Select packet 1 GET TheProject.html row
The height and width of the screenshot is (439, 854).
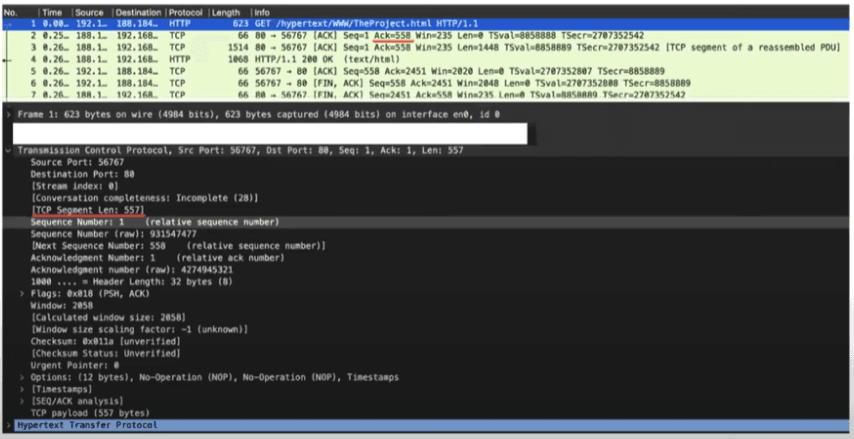click(427, 24)
